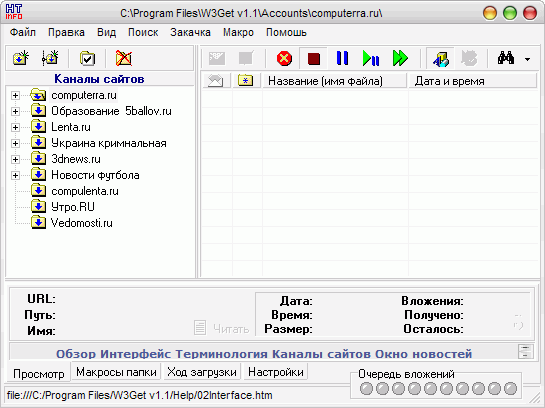Open the Обзор link
Image resolution: width=545 pixels, height=408 pixels.
[x=76, y=354]
